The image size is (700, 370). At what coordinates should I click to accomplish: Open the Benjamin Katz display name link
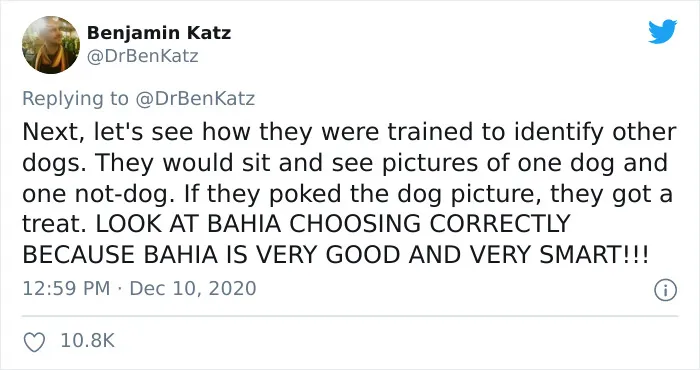coord(159,33)
